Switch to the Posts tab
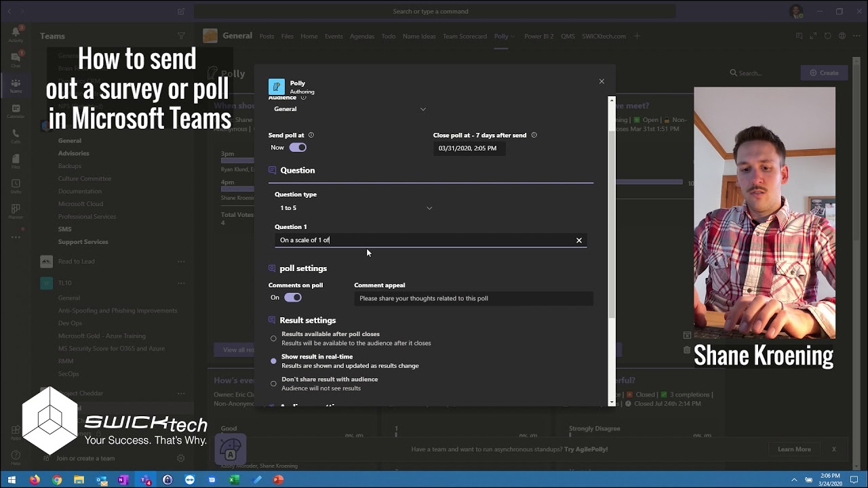Screen dimensions: 868x488 click(267, 37)
